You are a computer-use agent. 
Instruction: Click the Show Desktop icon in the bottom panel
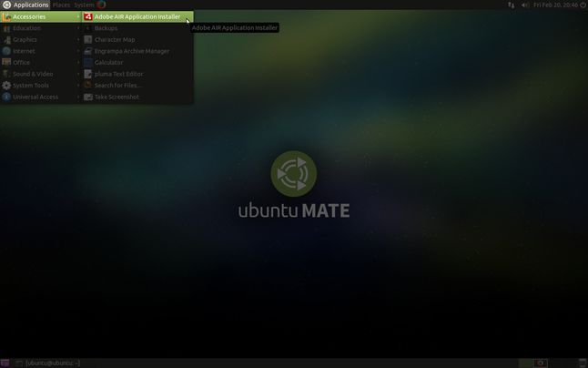pos(5,363)
